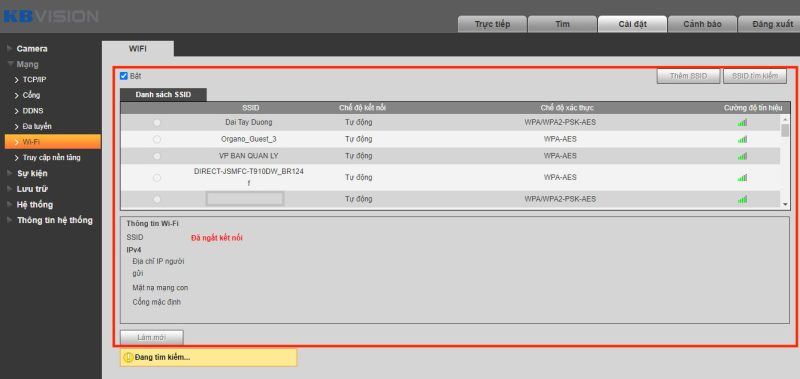Click Tự động in VP BAN QUAN LY row
800x379 pixels.
(x=359, y=156)
